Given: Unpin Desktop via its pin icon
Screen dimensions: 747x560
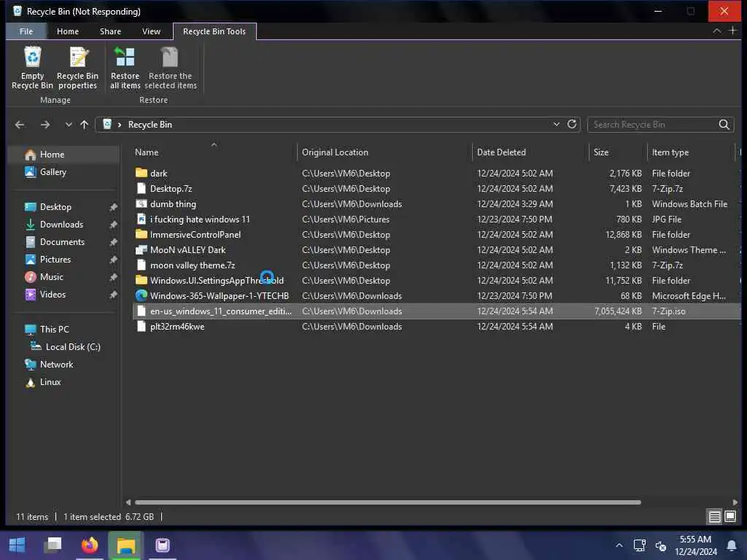Looking at the screenshot, I should [113, 207].
